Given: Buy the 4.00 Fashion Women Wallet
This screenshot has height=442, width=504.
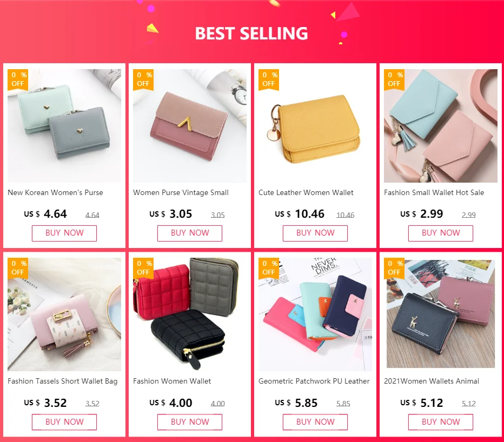Looking at the screenshot, I should pyautogui.click(x=190, y=422).
